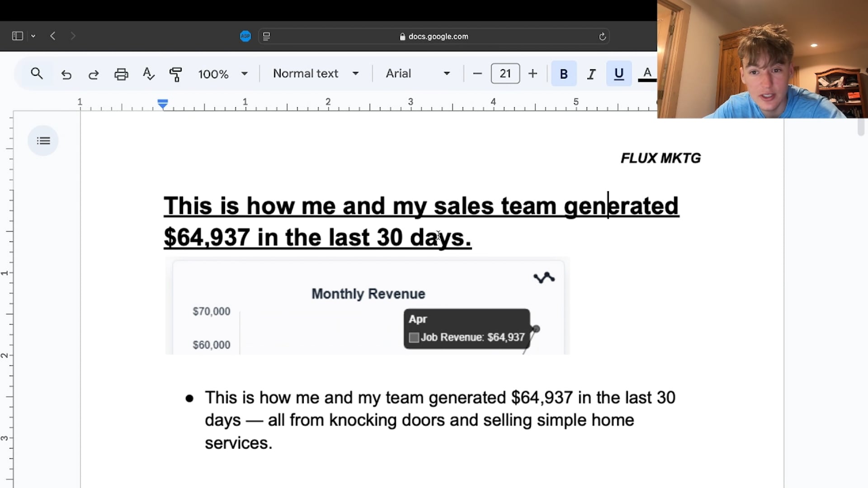This screenshot has height=488, width=868.
Task: Toggle italic formatting
Action: tap(591, 73)
